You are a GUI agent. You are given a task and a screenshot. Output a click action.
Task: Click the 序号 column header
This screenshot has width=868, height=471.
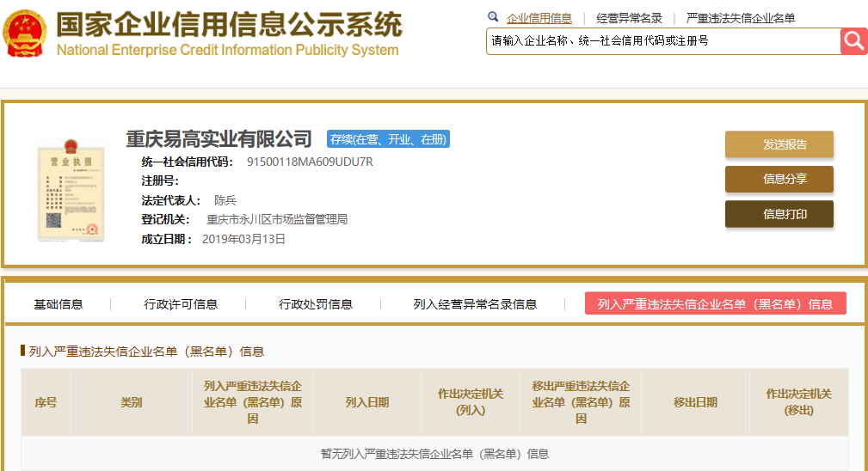coord(46,402)
